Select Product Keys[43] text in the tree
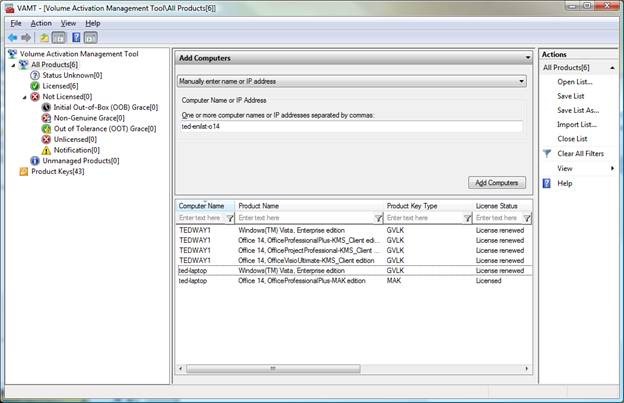 point(58,171)
